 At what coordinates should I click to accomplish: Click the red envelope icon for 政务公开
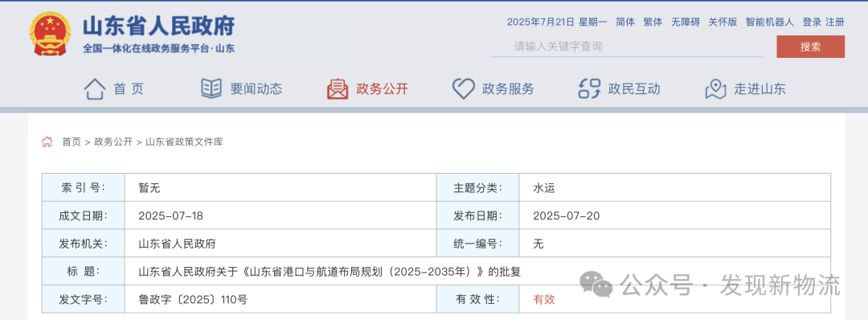click(337, 88)
